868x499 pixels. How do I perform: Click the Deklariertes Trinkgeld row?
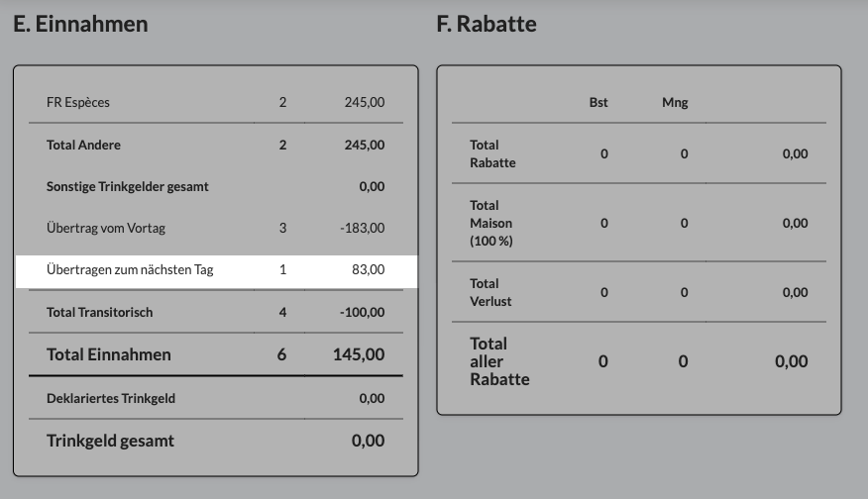point(216,398)
